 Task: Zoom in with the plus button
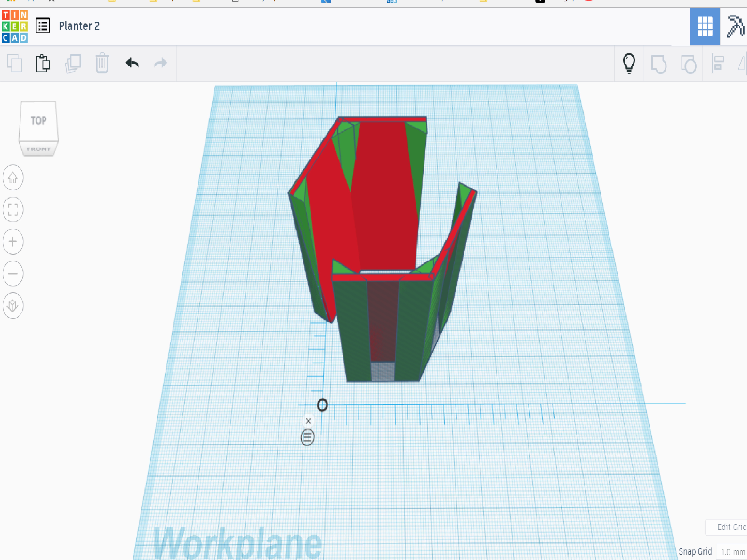pyautogui.click(x=13, y=242)
